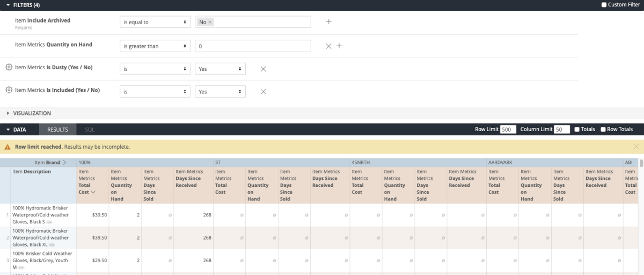Open the Yes value dropdown for Is Dusty
The height and width of the screenshot is (275, 644).
coord(220,69)
